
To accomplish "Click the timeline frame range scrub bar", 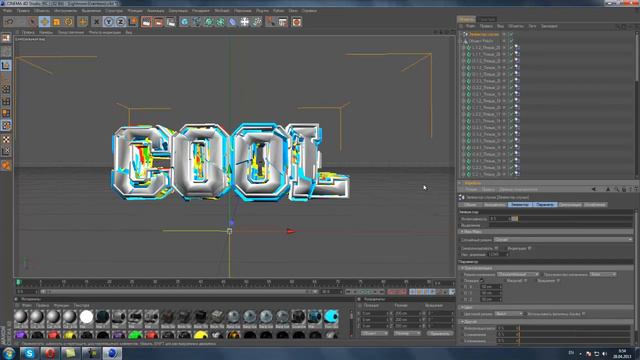I will [x=180, y=291].
